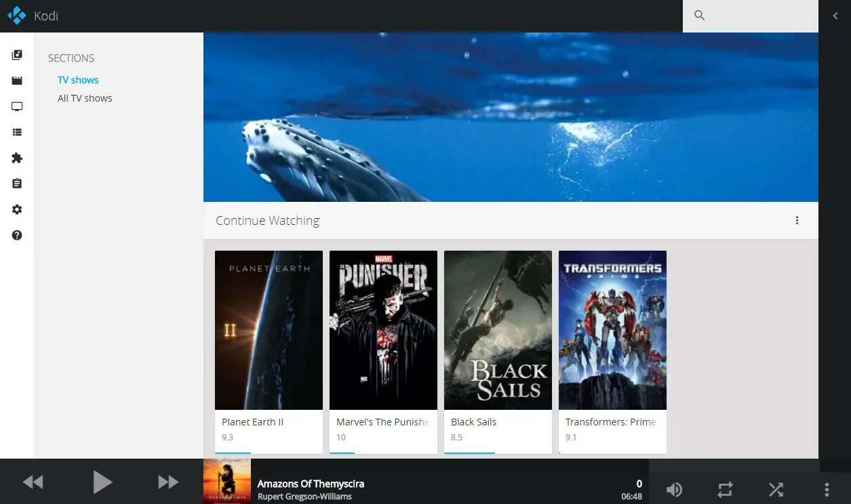The width and height of the screenshot is (851, 504).
Task: Click the 06:48 track duration
Action: 631,497
